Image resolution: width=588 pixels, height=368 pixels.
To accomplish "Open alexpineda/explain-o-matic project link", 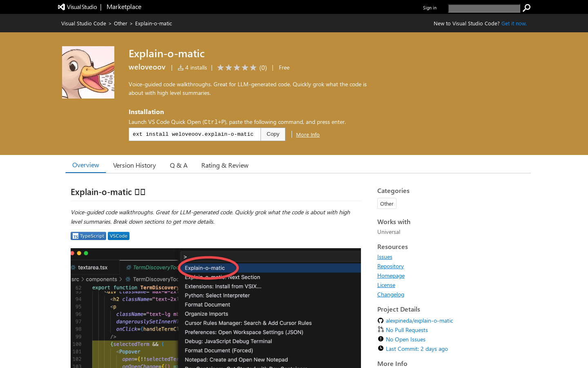I will 419,321.
